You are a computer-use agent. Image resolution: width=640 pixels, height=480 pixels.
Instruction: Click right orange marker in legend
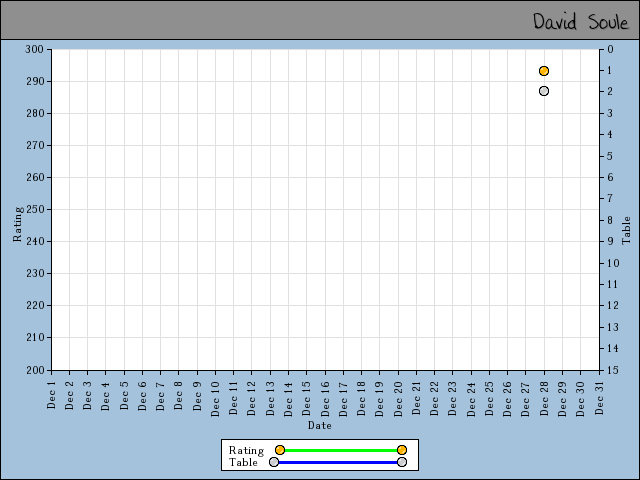[x=402, y=450]
